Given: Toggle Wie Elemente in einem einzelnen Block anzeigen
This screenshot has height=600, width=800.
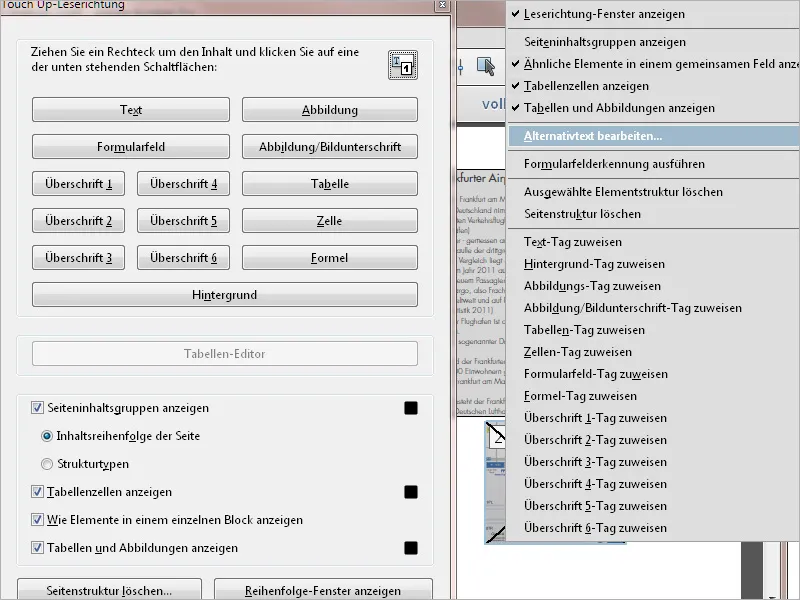Looking at the screenshot, I should tap(37, 520).
